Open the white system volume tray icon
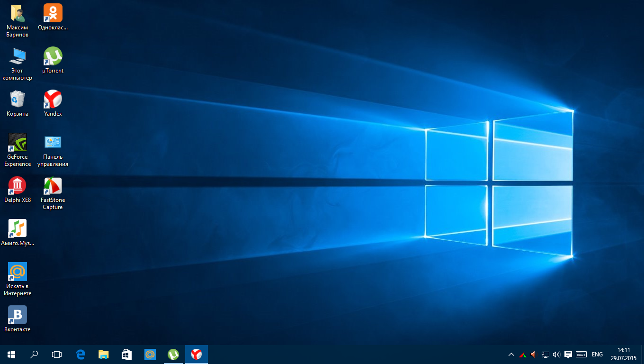 pyautogui.click(x=556, y=354)
